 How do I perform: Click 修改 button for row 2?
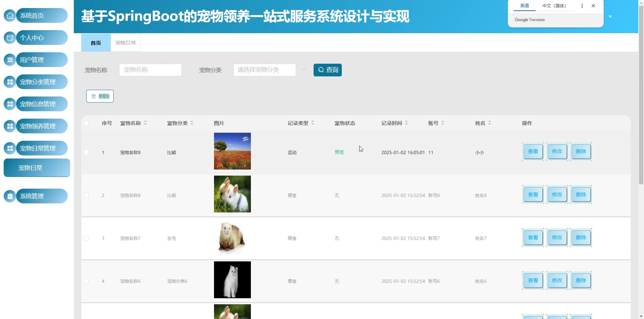557,195
